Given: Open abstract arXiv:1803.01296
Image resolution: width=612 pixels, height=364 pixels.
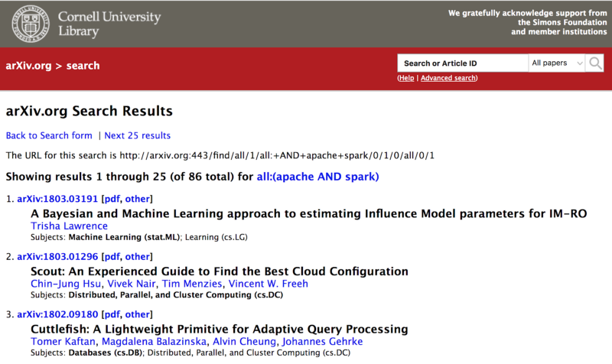Looking at the screenshot, I should [57, 257].
